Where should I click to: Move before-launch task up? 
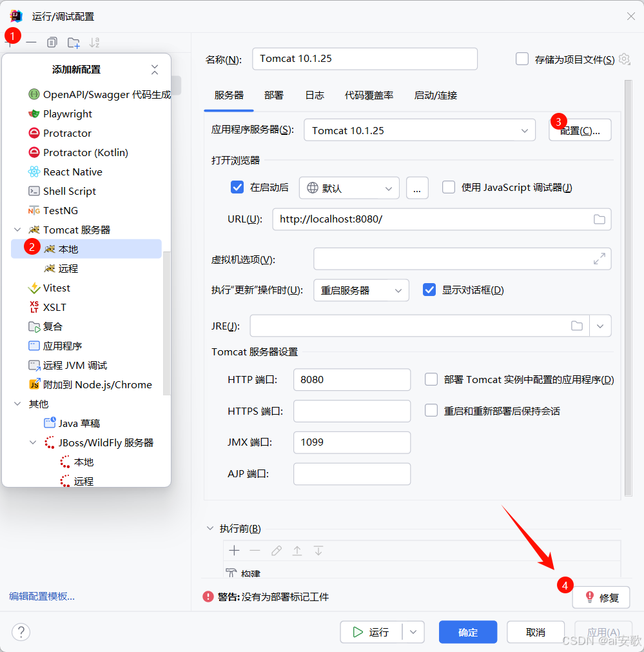coord(297,551)
